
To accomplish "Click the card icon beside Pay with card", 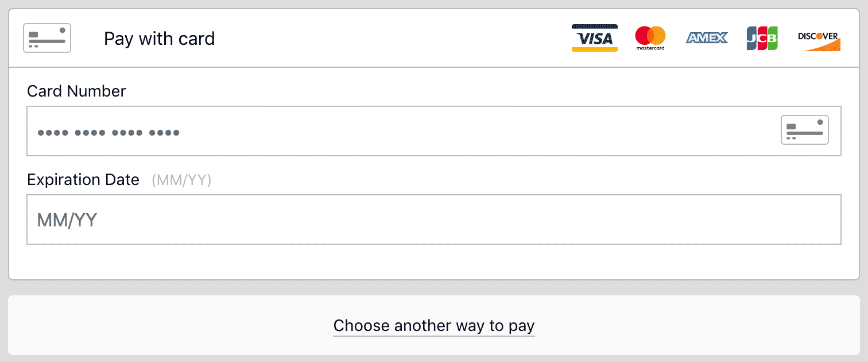I will tap(47, 38).
